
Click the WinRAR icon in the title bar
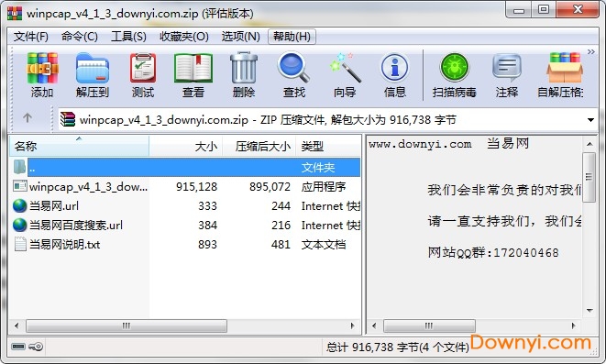(x=15, y=13)
